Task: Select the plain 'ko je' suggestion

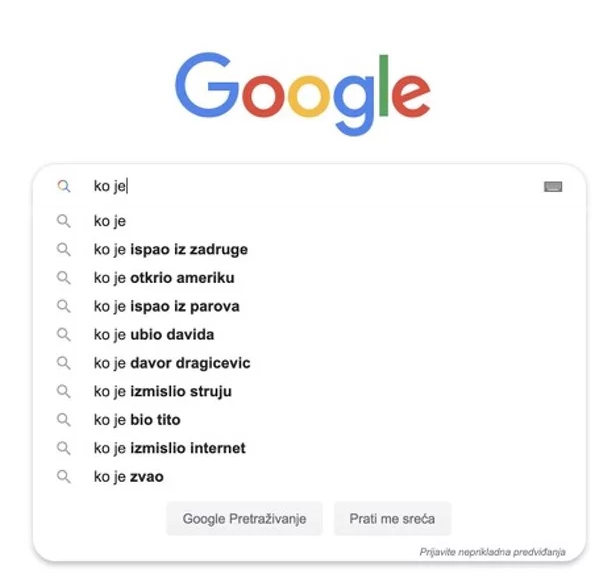Action: point(109,221)
